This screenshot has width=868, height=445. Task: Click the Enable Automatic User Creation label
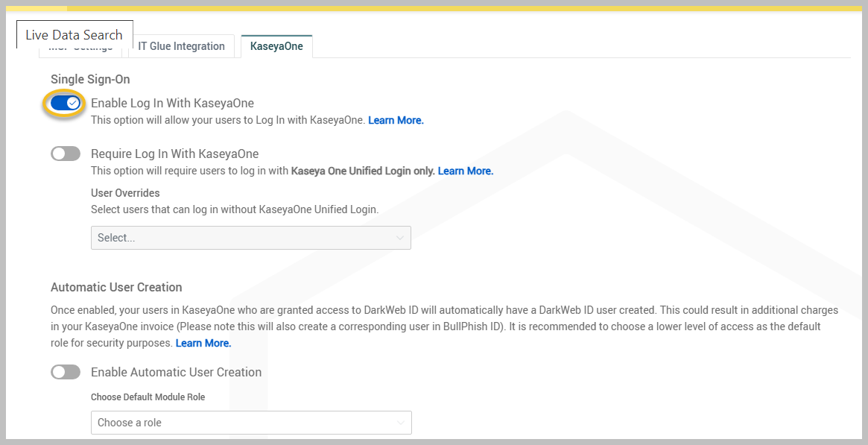point(176,372)
